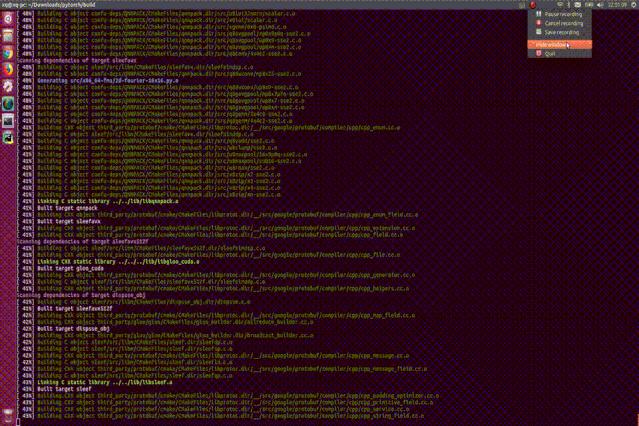Choose Cancel recording in recorder menu
Image resolution: width=639 pixels, height=426 pixels.
[x=558, y=23]
